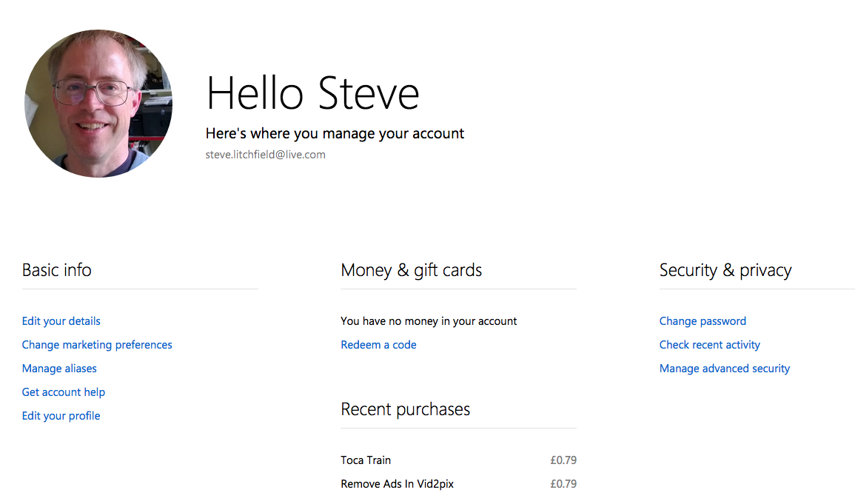Open Change marketing preferences
The width and height of the screenshot is (855, 504).
pyautogui.click(x=97, y=345)
